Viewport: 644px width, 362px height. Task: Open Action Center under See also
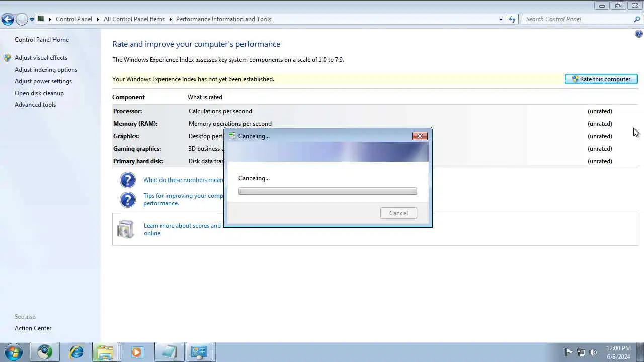click(33, 328)
